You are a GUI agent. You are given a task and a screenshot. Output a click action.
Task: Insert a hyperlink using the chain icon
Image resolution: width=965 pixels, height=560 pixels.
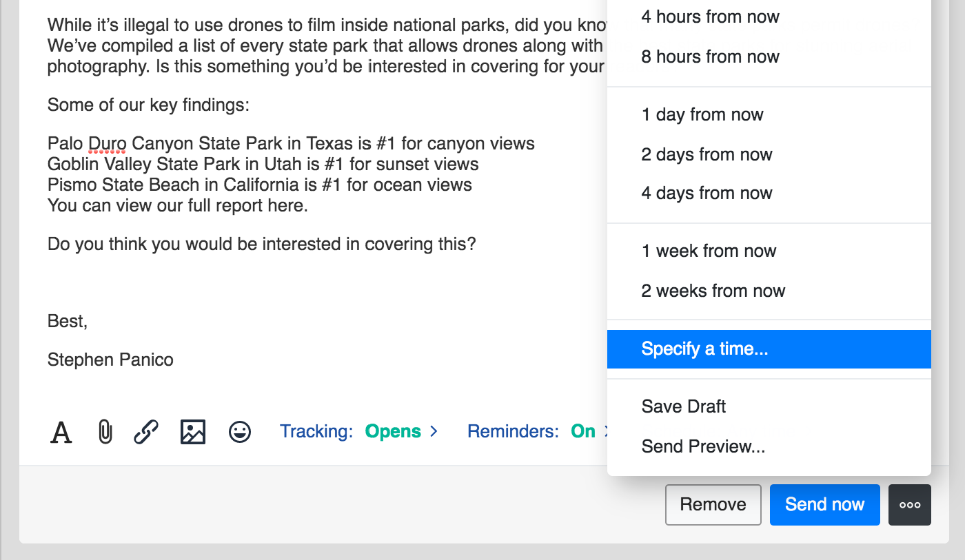coord(146,432)
